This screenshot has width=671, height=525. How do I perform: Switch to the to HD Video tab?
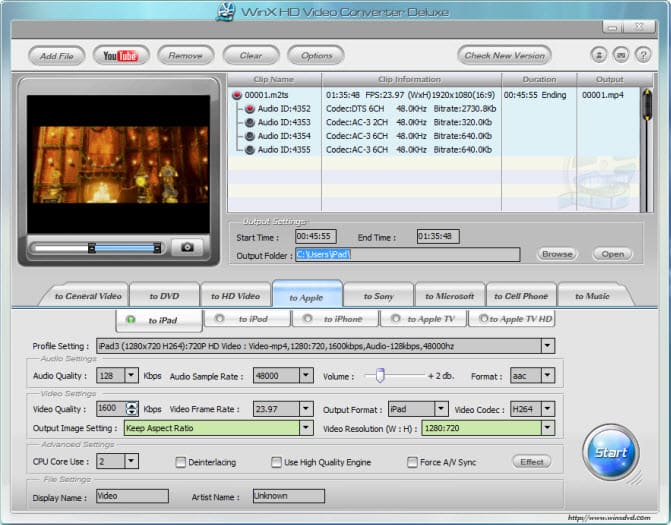(x=235, y=296)
